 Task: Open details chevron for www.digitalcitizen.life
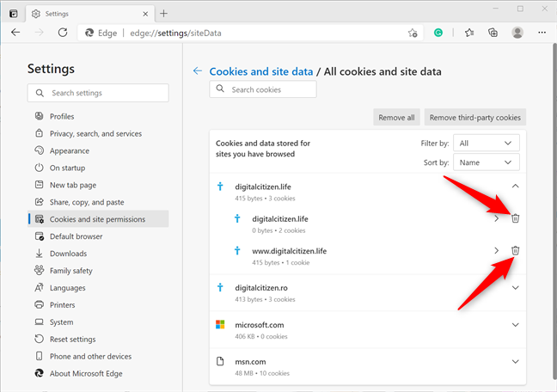[496, 250]
